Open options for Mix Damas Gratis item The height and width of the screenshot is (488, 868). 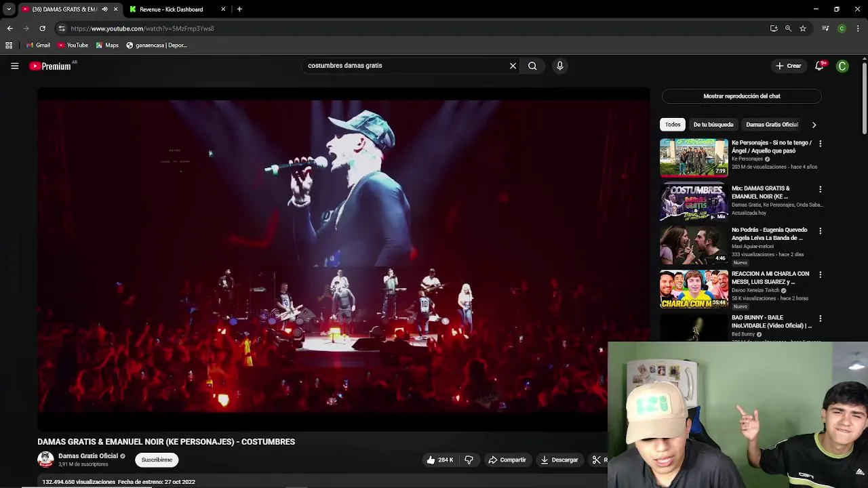pos(820,189)
